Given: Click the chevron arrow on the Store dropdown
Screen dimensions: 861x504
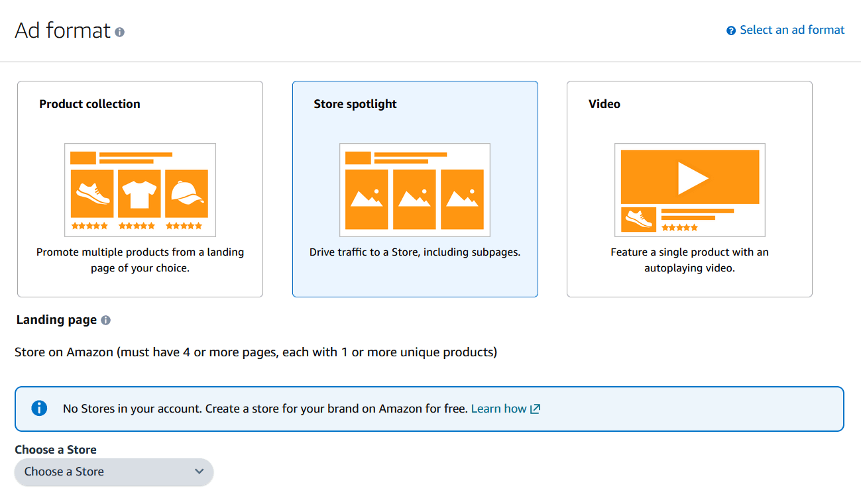Looking at the screenshot, I should coord(199,472).
